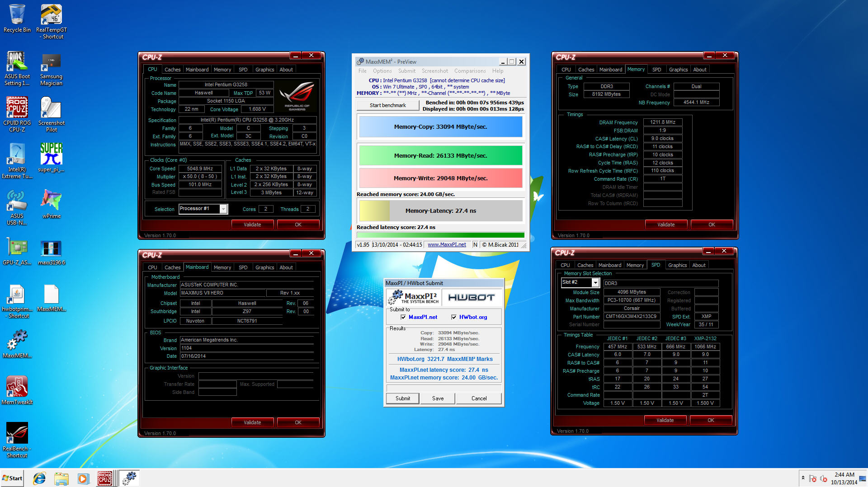Screen dimensions: 868x487
Task: Click the MaxxPI² logo in submit dialog
Action: pos(413,297)
